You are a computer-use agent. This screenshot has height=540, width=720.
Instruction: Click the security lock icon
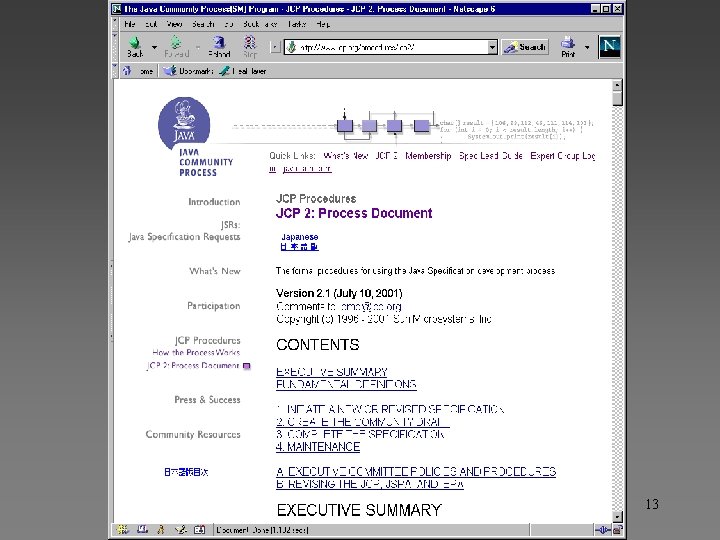(x=617, y=530)
